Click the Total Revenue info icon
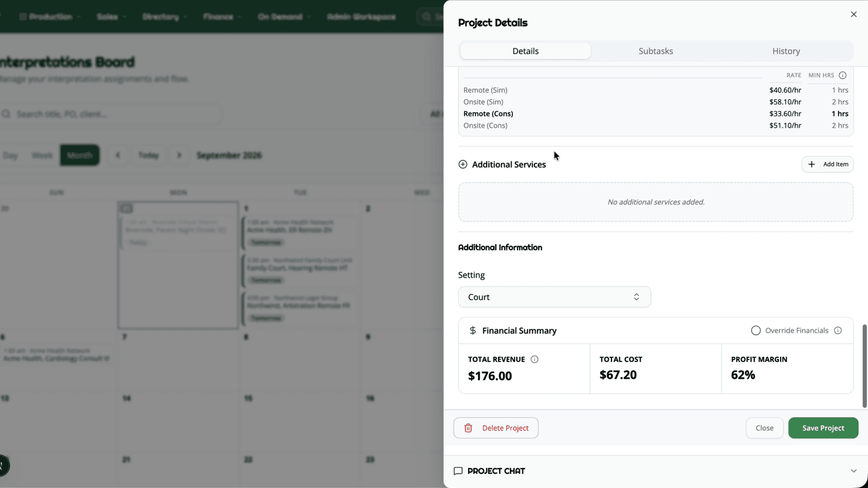Viewport: 868px width, 488px height. (x=535, y=359)
